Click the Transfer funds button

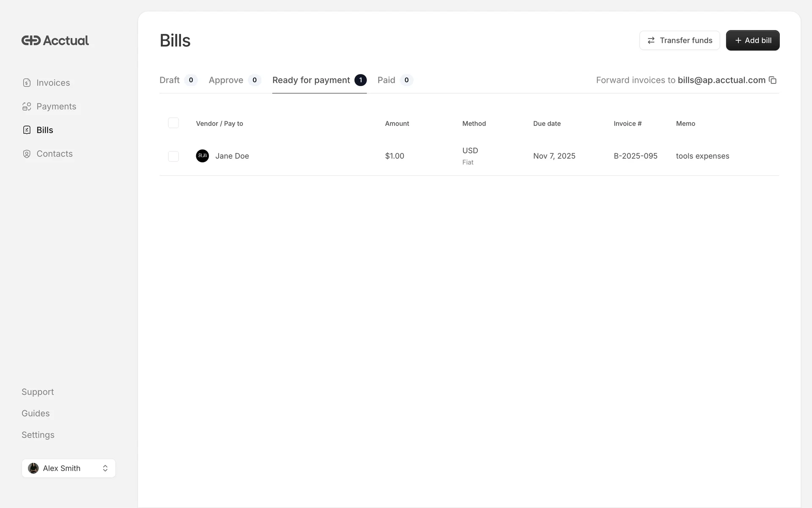coord(679,40)
